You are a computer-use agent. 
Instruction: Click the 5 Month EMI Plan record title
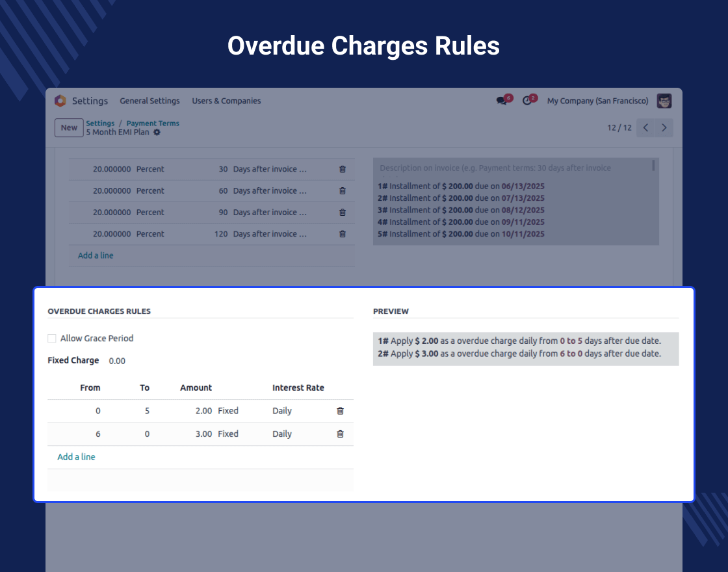(x=118, y=133)
